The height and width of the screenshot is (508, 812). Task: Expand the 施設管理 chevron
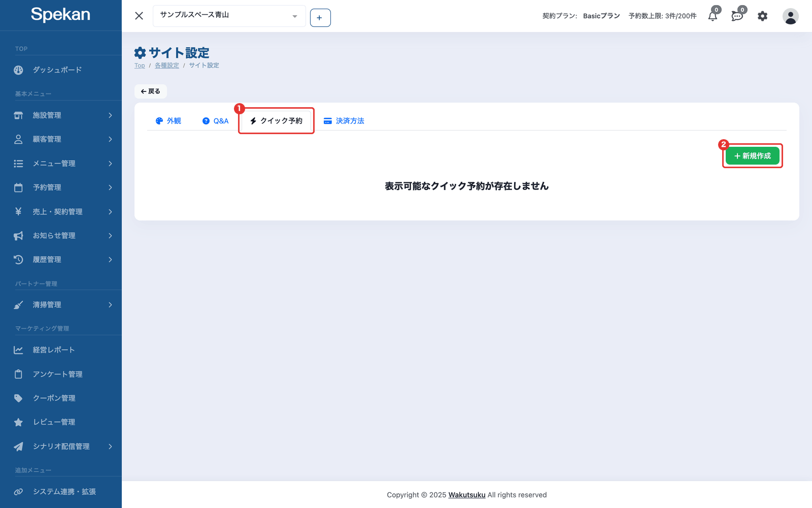[110, 115]
